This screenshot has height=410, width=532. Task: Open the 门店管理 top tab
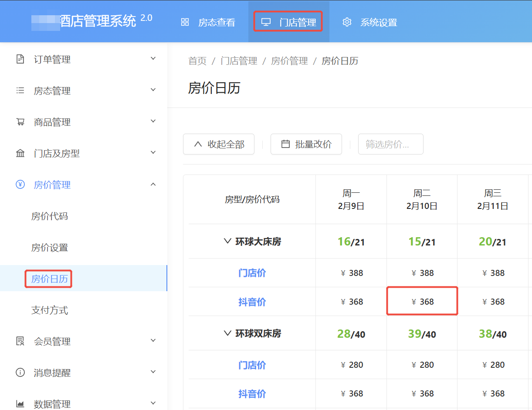[288, 22]
